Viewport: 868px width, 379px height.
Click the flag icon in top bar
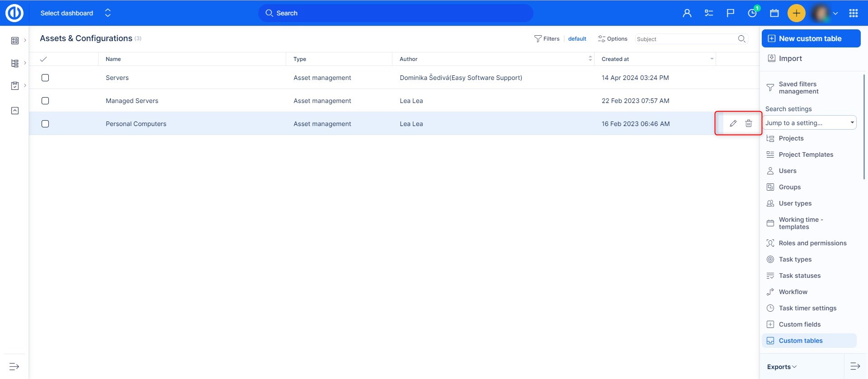[x=730, y=13]
